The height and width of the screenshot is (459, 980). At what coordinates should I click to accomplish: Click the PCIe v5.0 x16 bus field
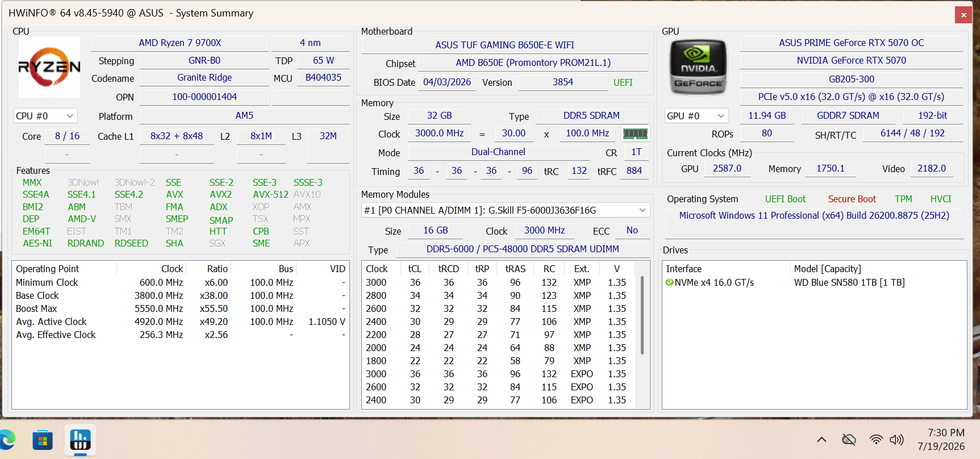coord(851,97)
